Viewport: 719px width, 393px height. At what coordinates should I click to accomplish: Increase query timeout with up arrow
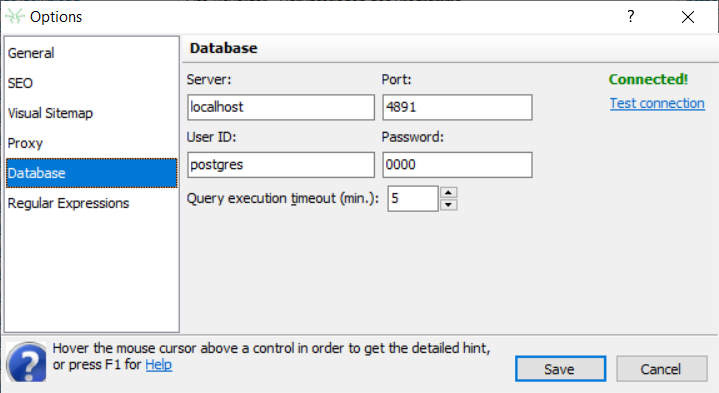pos(448,193)
